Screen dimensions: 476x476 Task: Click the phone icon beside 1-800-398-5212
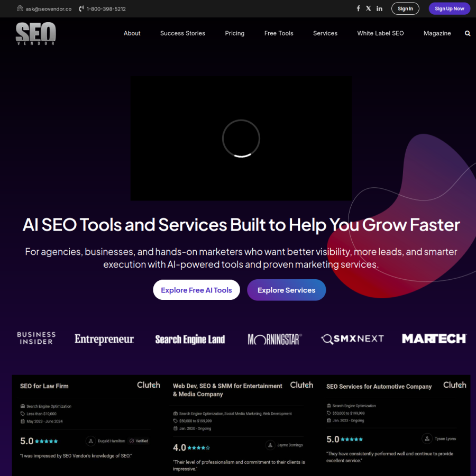pyautogui.click(x=81, y=9)
